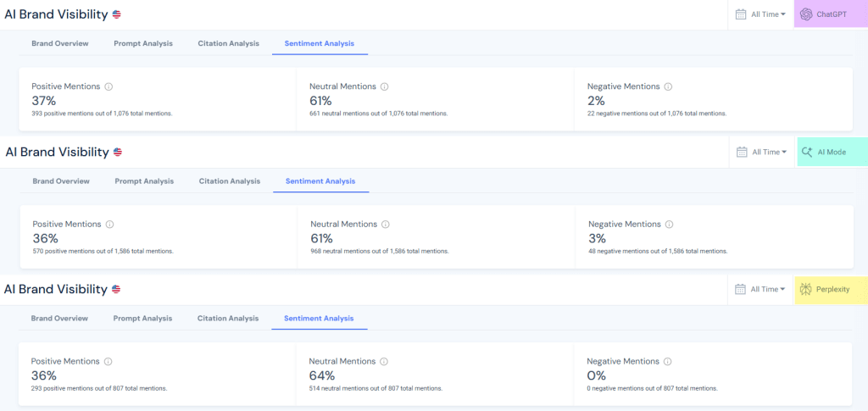
Task: Click the info icon beside Negative Mentions 2%
Action: (x=668, y=86)
